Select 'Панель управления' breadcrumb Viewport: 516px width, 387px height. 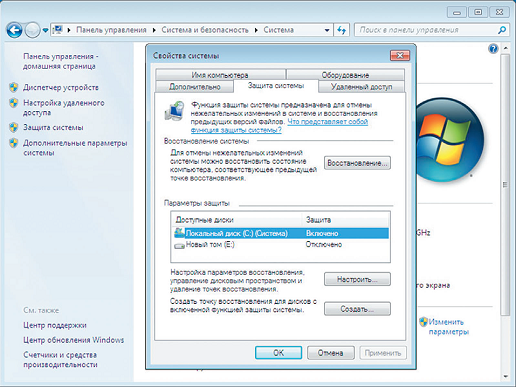point(111,30)
